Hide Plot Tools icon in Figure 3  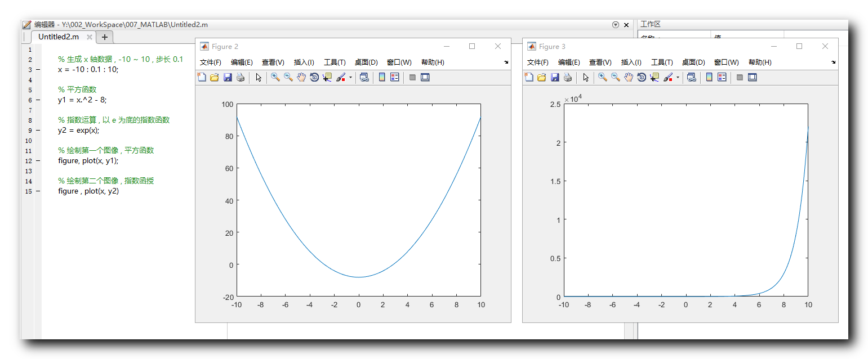pos(740,77)
